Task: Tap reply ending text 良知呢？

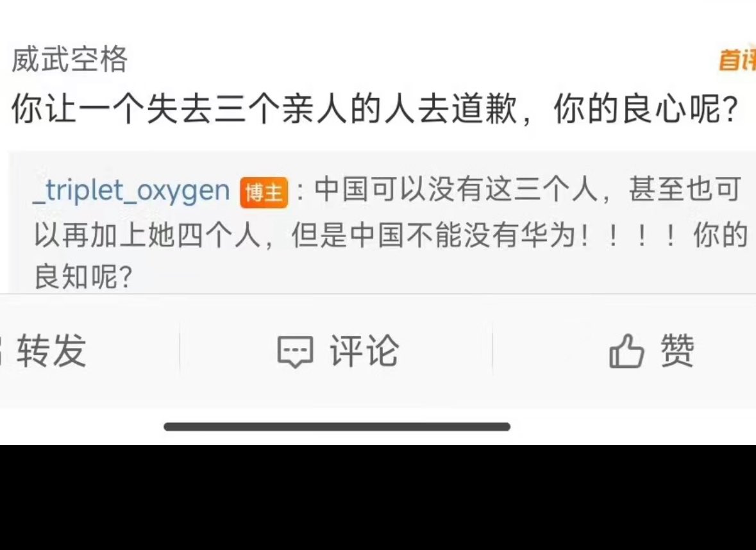Action: (83, 276)
